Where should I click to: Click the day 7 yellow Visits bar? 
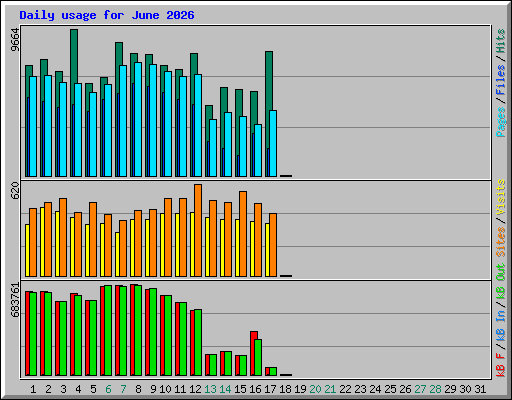pos(117,254)
